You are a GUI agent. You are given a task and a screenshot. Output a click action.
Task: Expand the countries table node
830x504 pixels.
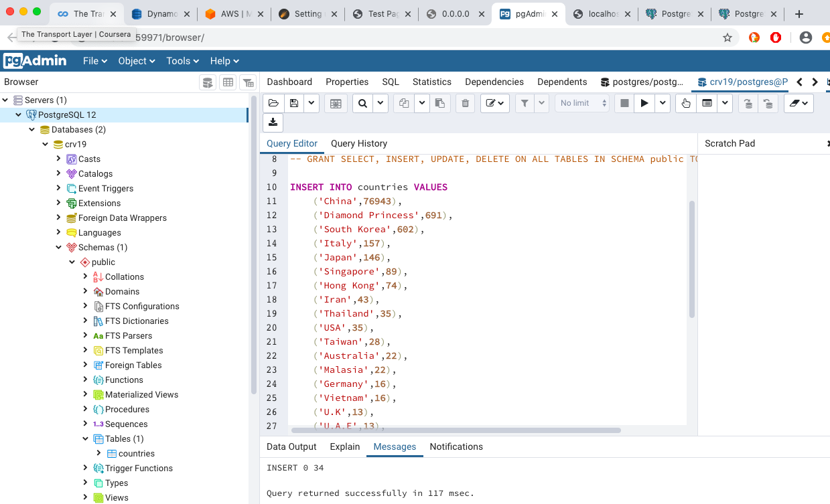pyautogui.click(x=98, y=453)
